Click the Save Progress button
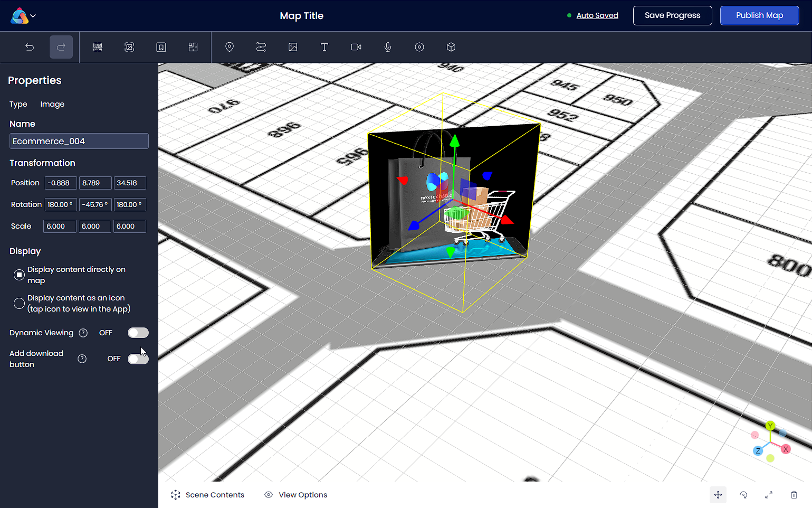 coord(672,15)
